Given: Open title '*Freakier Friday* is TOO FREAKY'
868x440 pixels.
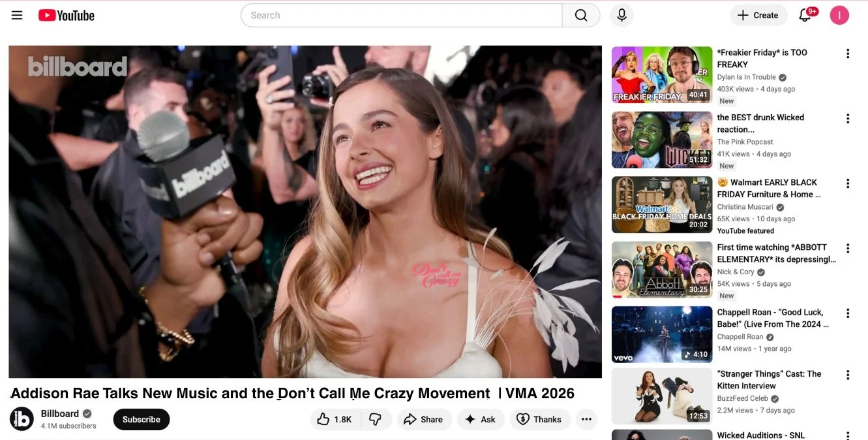Looking at the screenshot, I should tap(762, 59).
